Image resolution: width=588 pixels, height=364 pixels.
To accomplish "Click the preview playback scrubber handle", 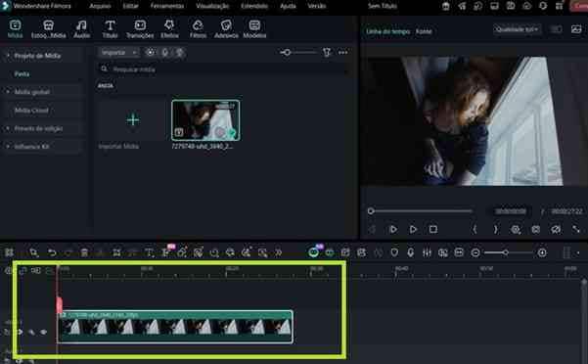I will (x=371, y=211).
